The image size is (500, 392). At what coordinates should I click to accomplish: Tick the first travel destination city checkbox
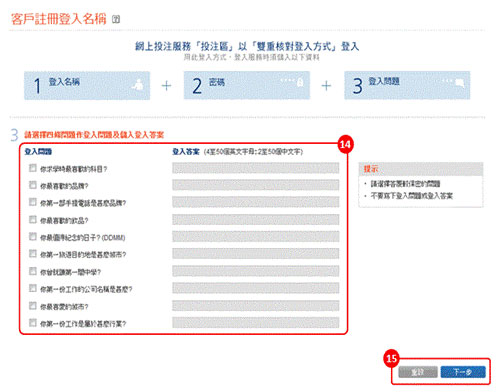33,254
